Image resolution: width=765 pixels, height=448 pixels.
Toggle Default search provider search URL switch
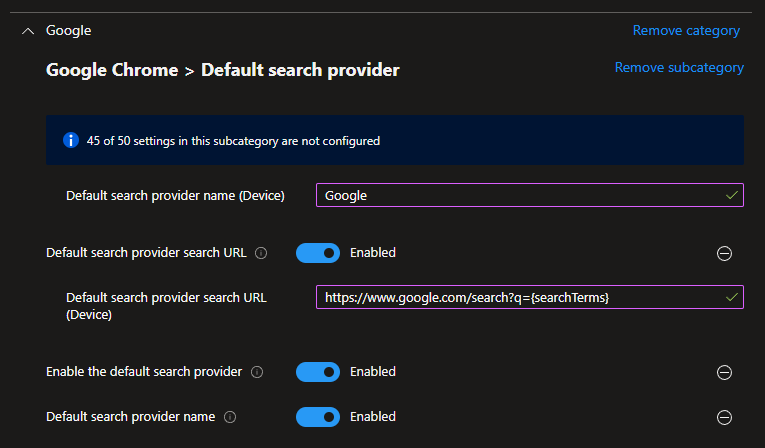click(318, 253)
